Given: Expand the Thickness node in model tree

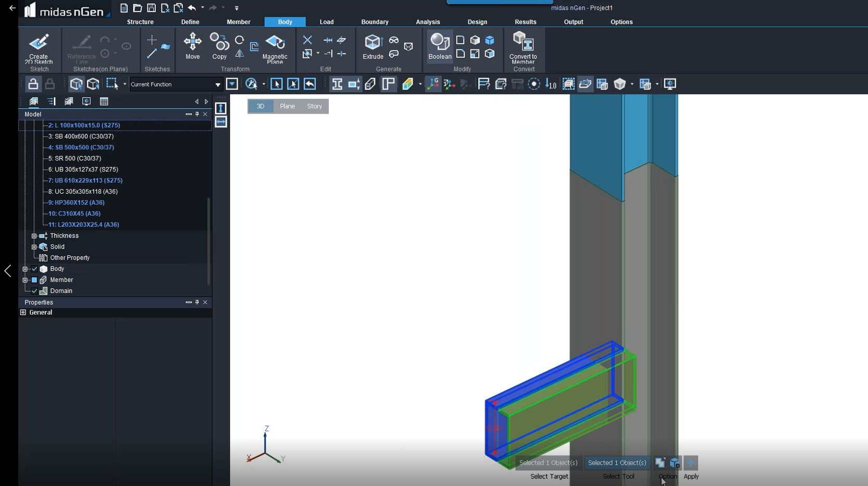Looking at the screenshot, I should pos(33,235).
